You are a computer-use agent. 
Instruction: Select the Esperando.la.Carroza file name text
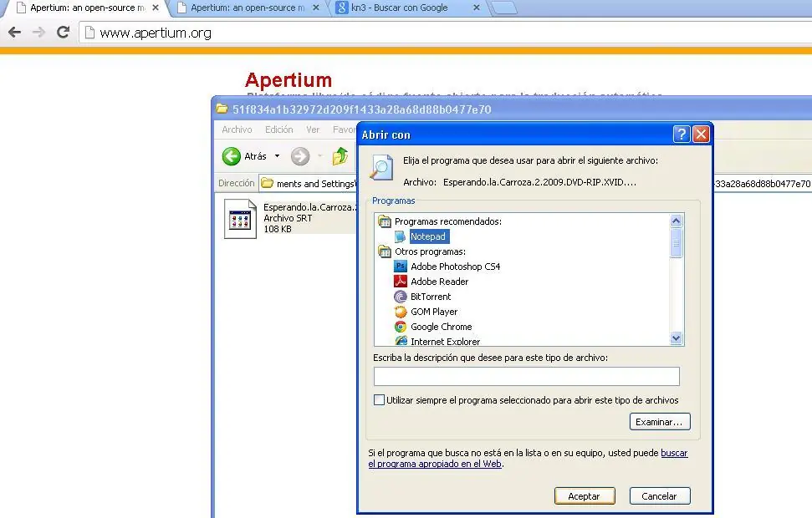point(309,207)
